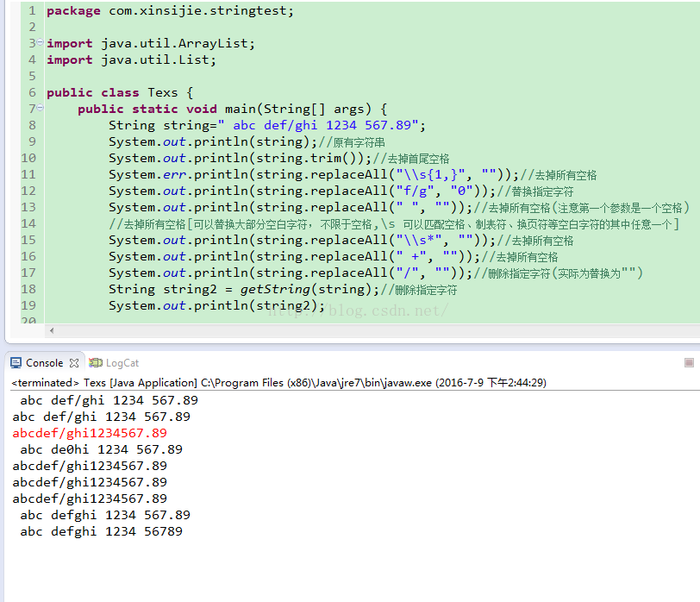This screenshot has height=602, width=700.
Task: Click the package declaration on line 1
Action: pyautogui.click(x=170, y=10)
